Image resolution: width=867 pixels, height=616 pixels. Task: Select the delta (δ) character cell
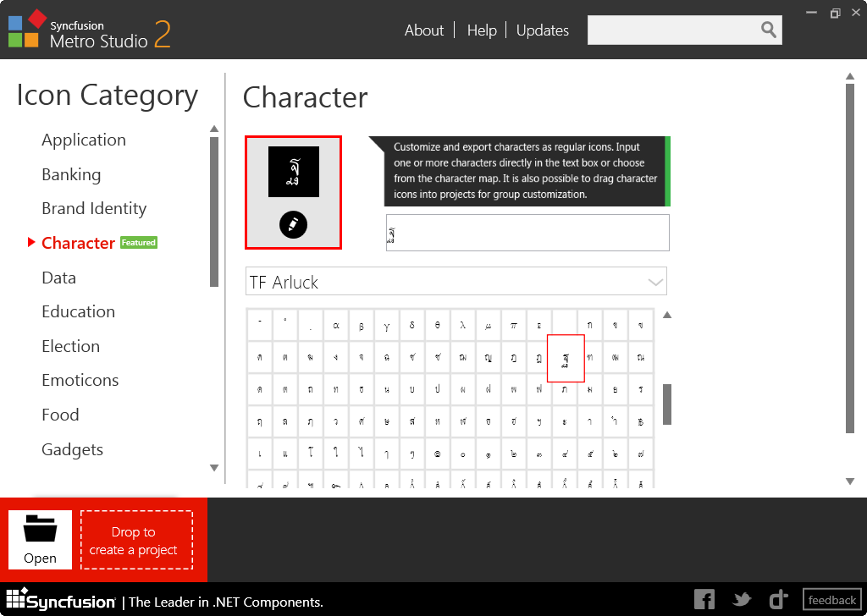coord(412,325)
